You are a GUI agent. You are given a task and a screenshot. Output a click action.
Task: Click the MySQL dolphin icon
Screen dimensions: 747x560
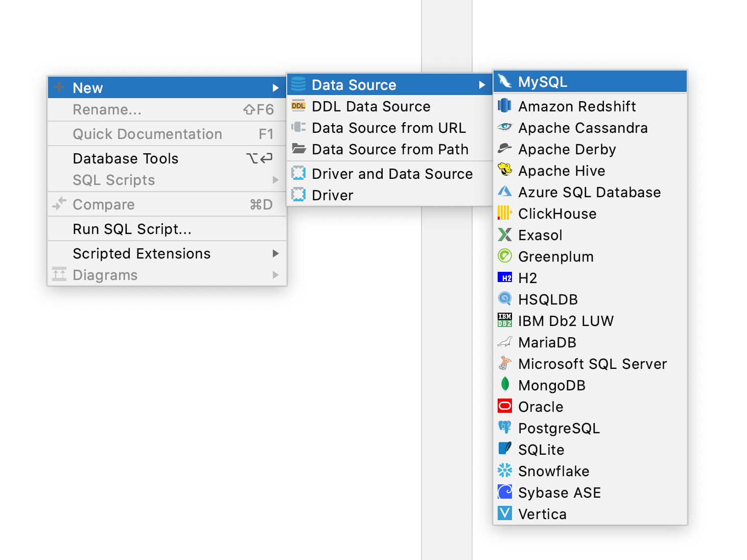(505, 81)
